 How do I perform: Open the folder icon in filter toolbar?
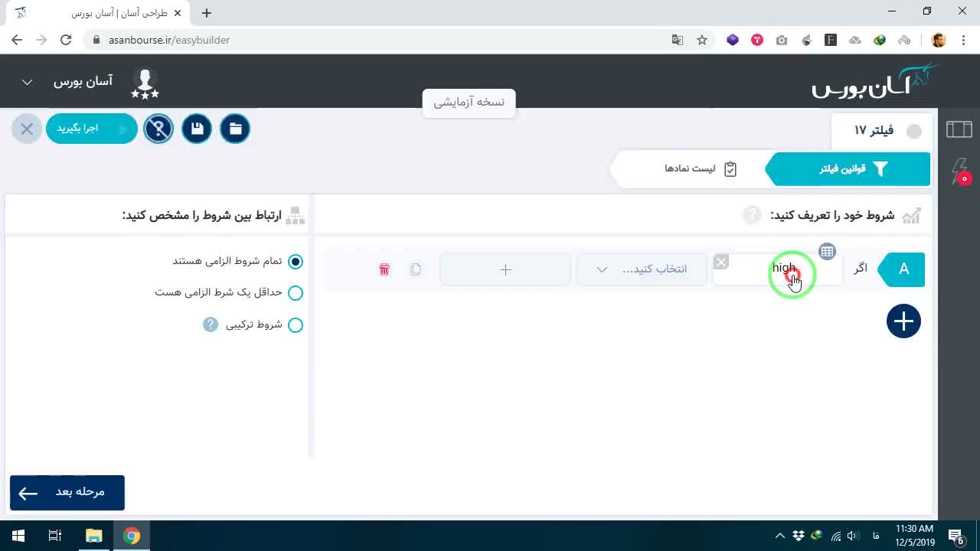coord(235,129)
